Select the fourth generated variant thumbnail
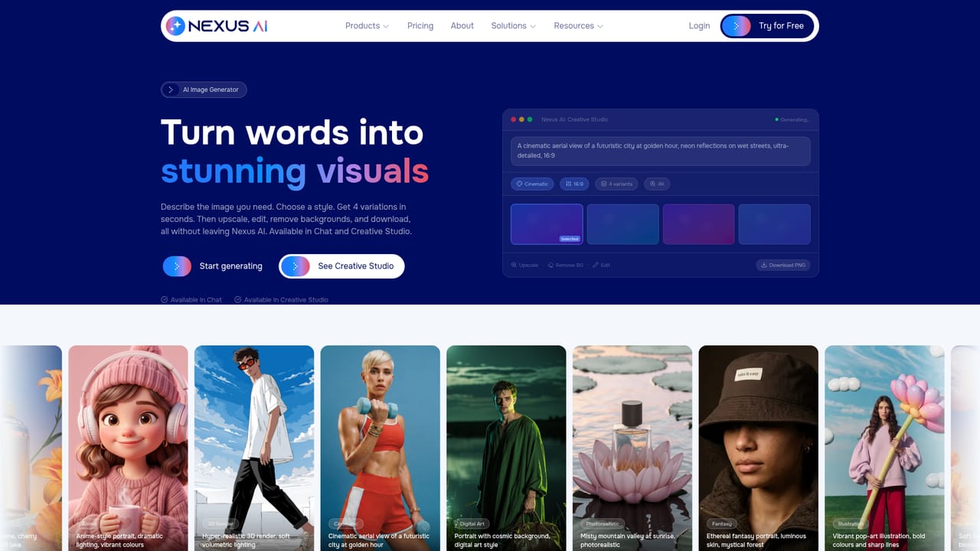This screenshot has height=551, width=980. 774,224
